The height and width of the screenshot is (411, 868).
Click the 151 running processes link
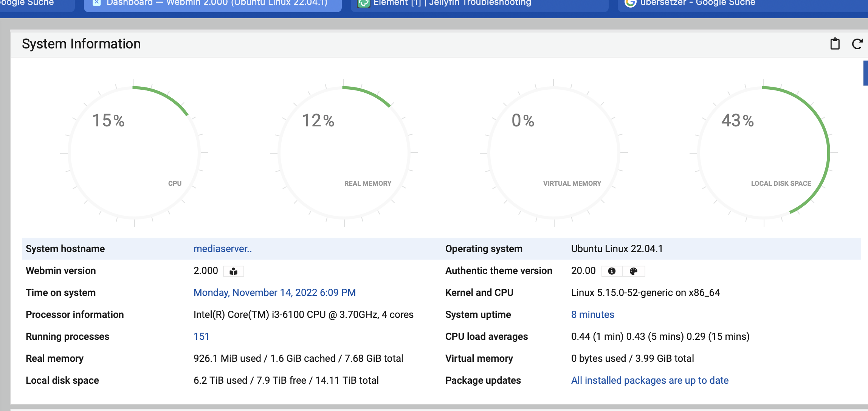tap(201, 336)
